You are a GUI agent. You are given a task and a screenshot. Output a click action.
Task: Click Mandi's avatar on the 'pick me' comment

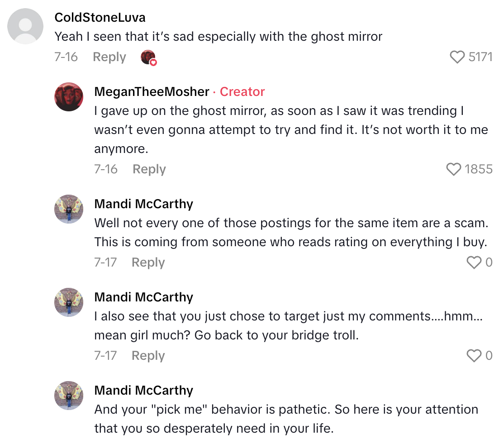tap(69, 396)
